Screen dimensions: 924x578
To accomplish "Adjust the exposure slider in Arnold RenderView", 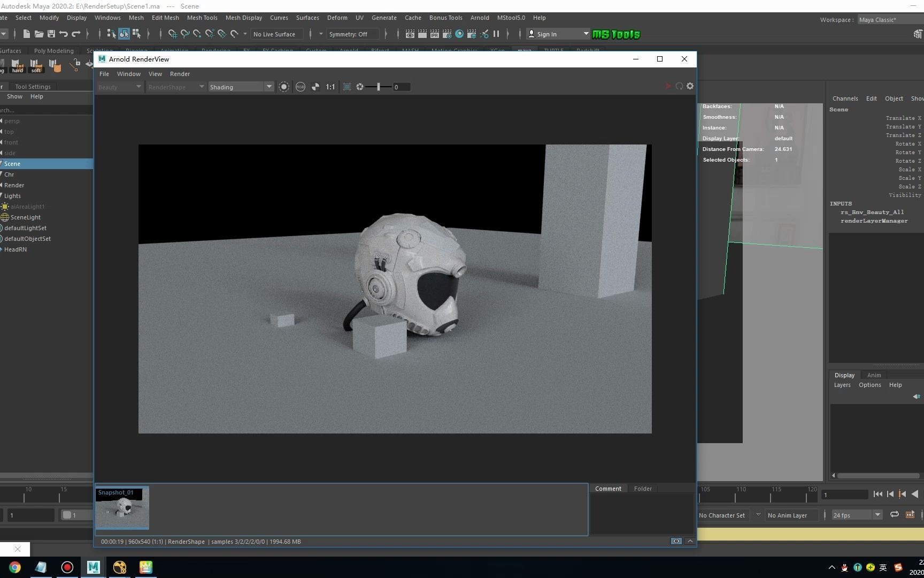I will (x=379, y=87).
